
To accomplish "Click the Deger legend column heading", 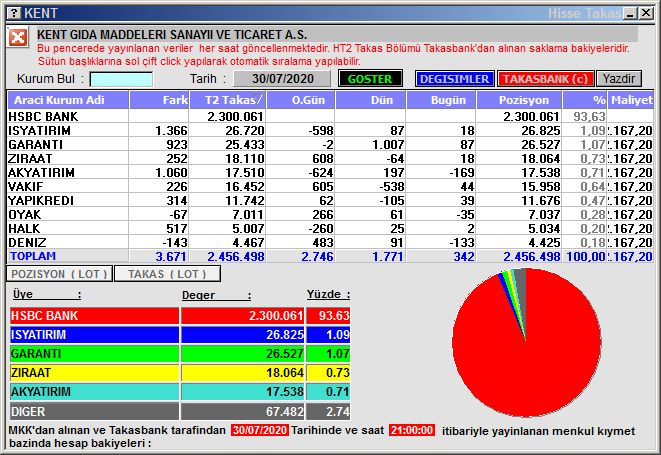I will pos(216,295).
